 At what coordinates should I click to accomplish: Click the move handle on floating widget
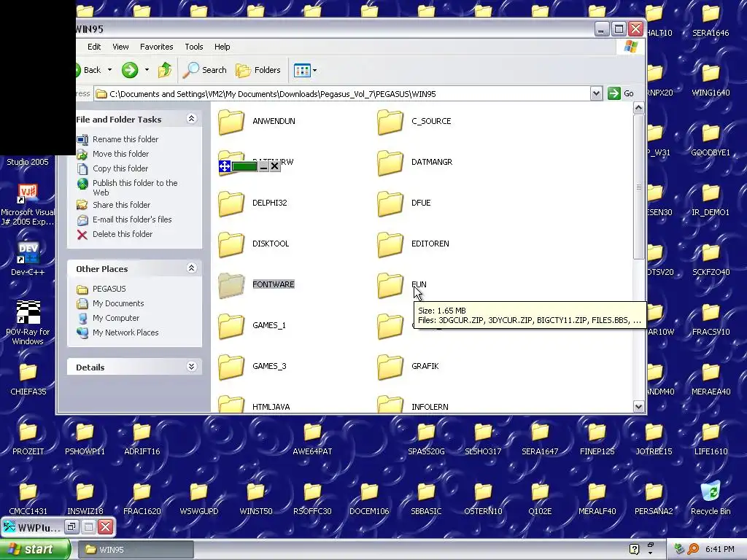[x=225, y=166]
